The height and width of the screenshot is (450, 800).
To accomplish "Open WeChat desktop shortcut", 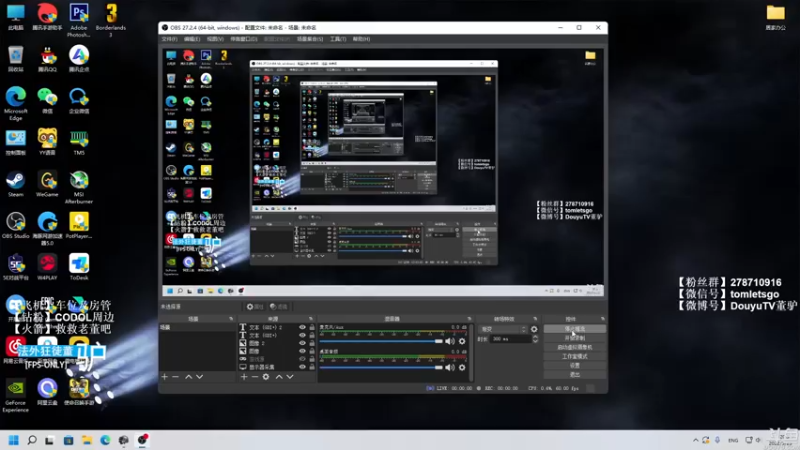I will 47,101.
